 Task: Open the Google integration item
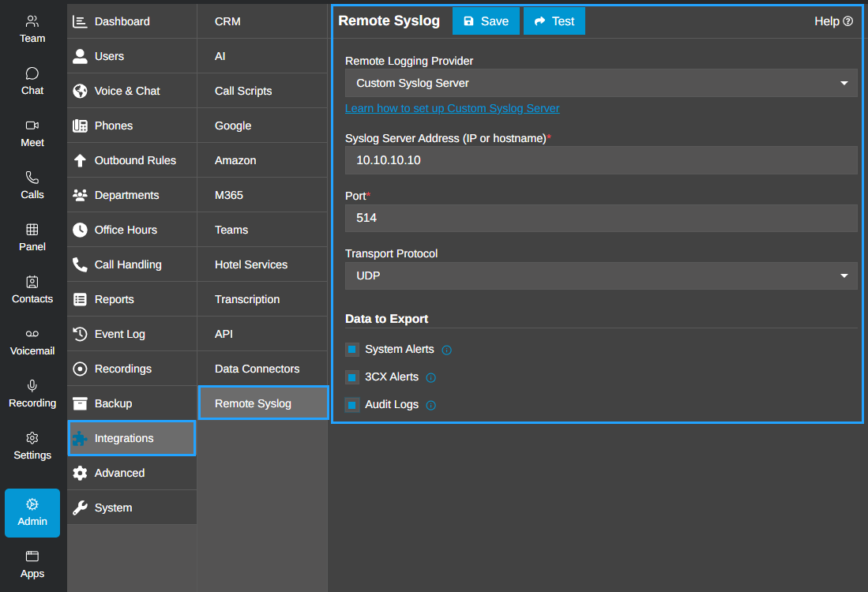point(262,126)
